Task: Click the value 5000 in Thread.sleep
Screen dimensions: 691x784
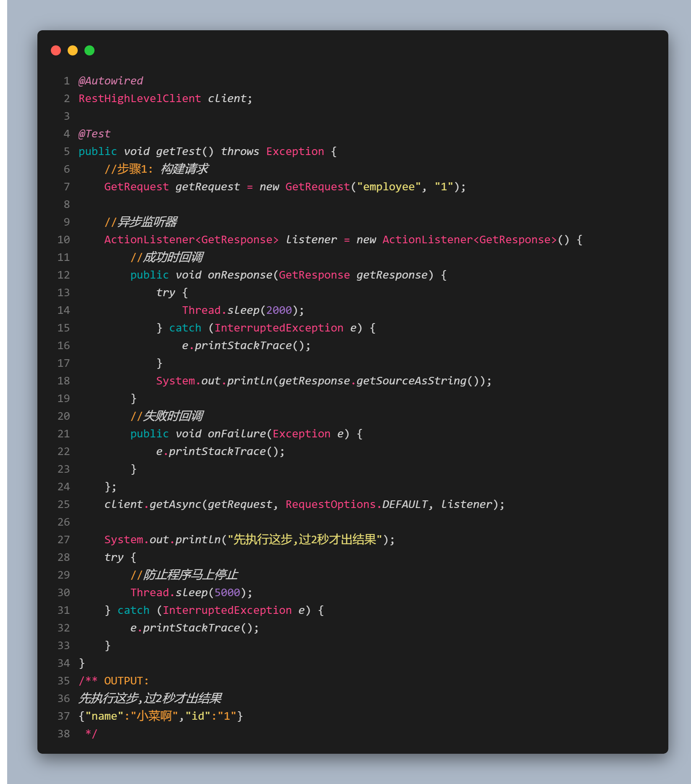Action: click(227, 592)
